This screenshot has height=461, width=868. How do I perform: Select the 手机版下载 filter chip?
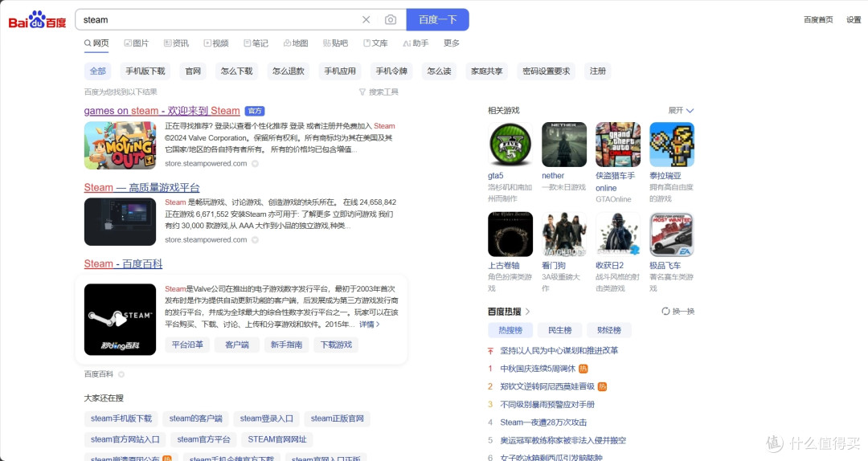[x=145, y=71]
